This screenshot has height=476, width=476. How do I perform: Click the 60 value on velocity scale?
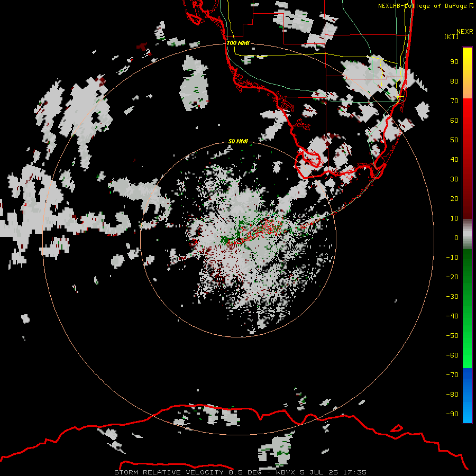pyautogui.click(x=454, y=121)
